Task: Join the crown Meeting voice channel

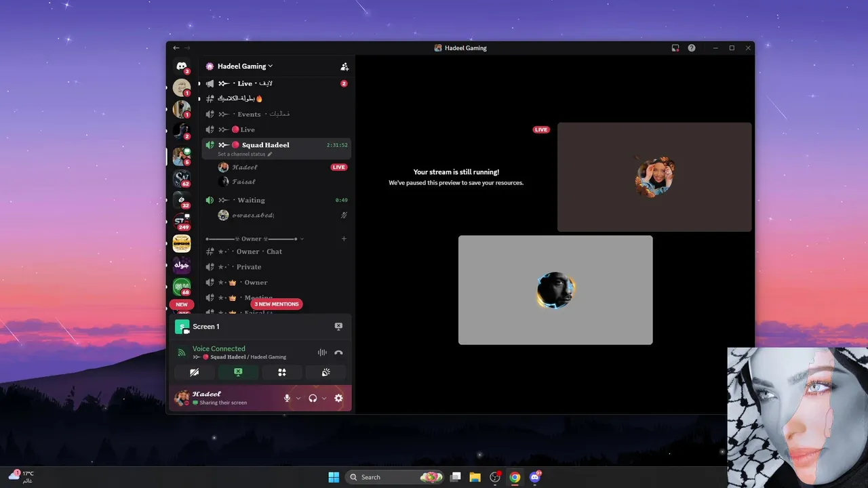Action: point(277,298)
